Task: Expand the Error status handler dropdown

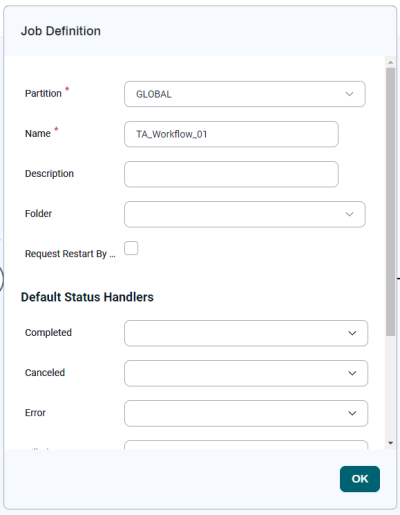Action: coord(246,413)
